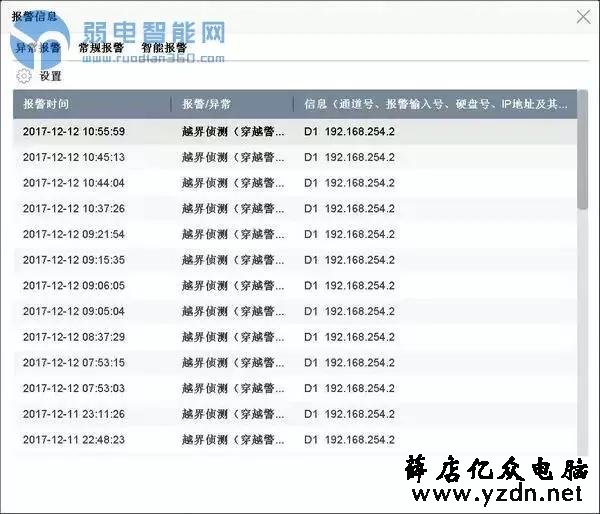
Task: Click D1 192.168.254.2 in the 10:44:04 row
Action: (349, 183)
